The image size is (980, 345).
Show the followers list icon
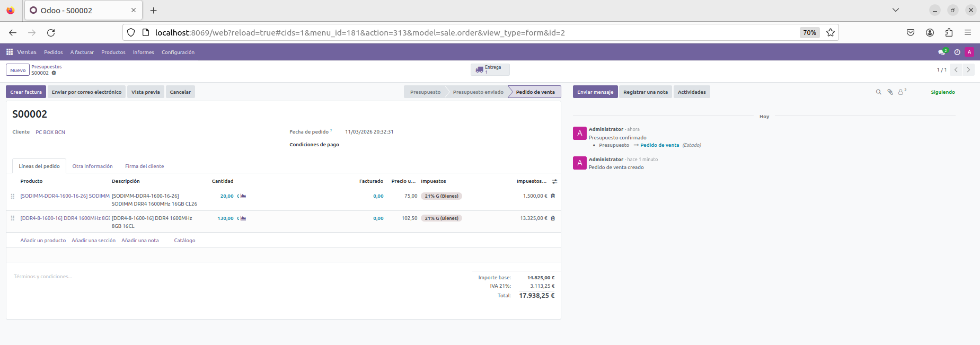coord(901,92)
